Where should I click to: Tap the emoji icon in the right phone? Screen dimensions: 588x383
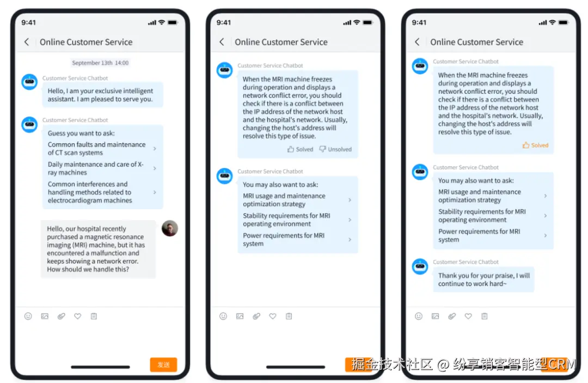click(x=419, y=316)
